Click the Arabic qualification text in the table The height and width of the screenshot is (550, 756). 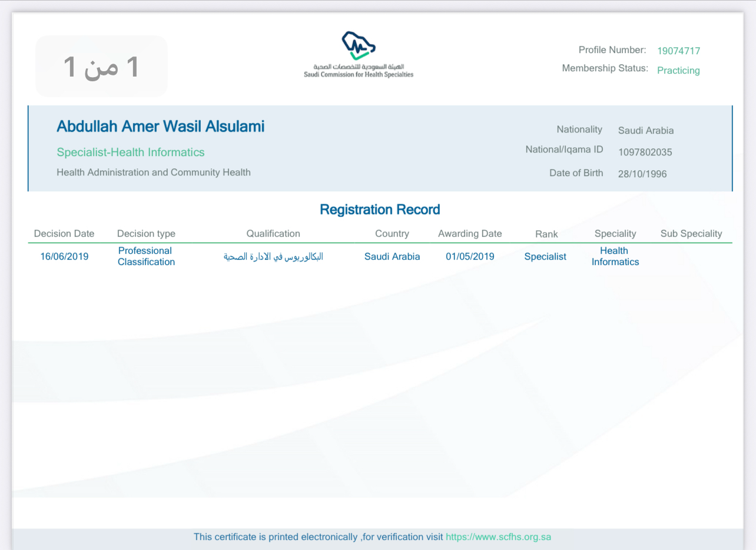pos(273,257)
